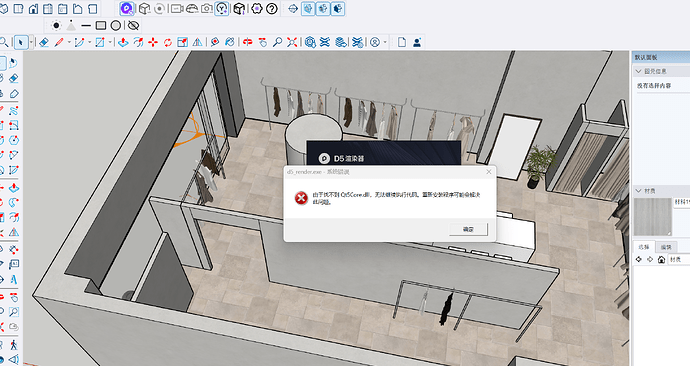Open 3D Warehouse icon
Viewport: 690px width, 366px height.
[310, 42]
